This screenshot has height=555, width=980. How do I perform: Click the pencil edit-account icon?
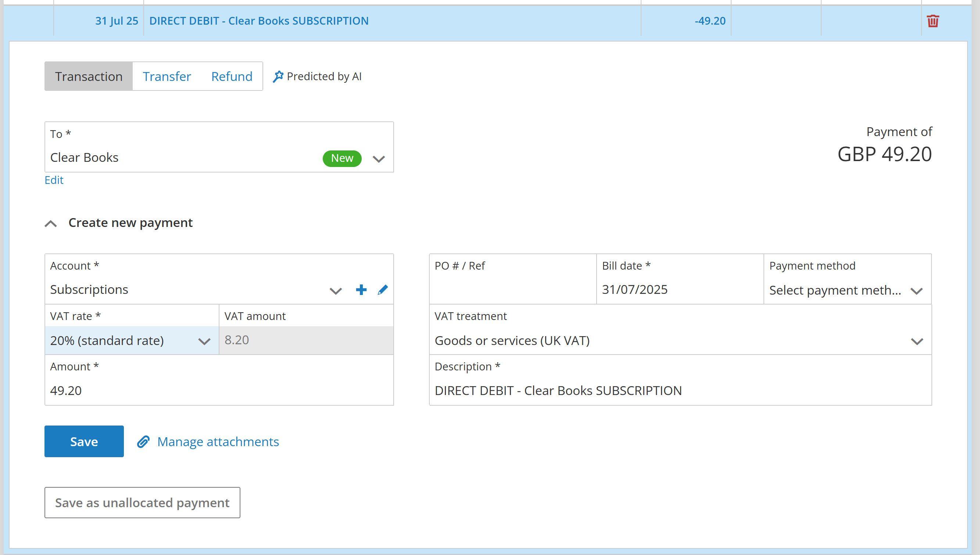382,290
